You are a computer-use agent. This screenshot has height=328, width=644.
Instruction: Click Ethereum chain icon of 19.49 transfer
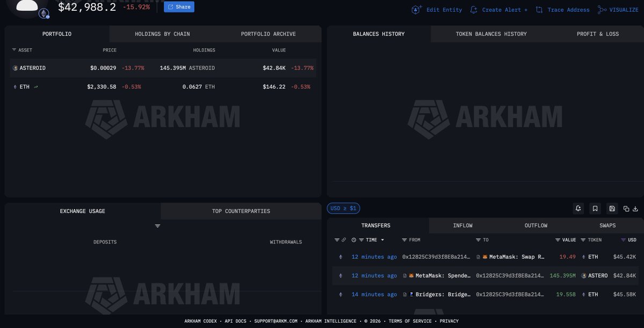(x=340, y=257)
